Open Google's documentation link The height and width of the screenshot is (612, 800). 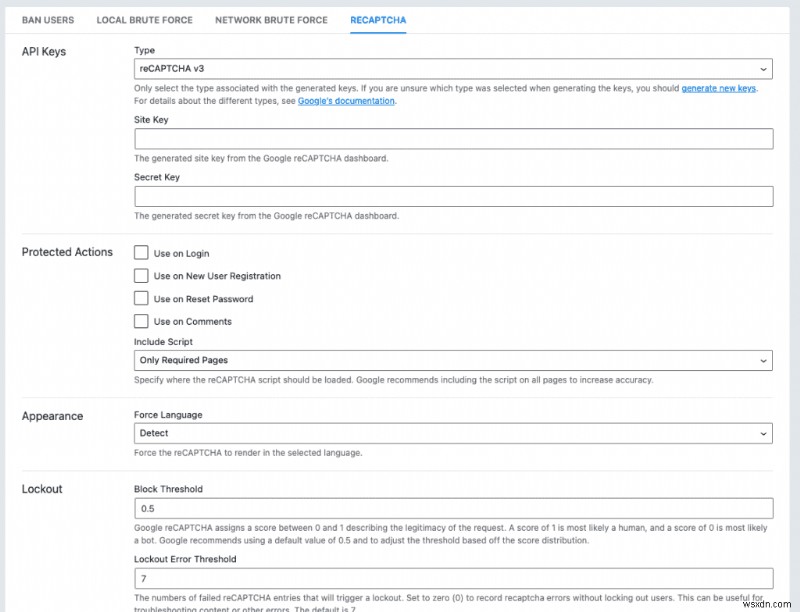click(346, 101)
